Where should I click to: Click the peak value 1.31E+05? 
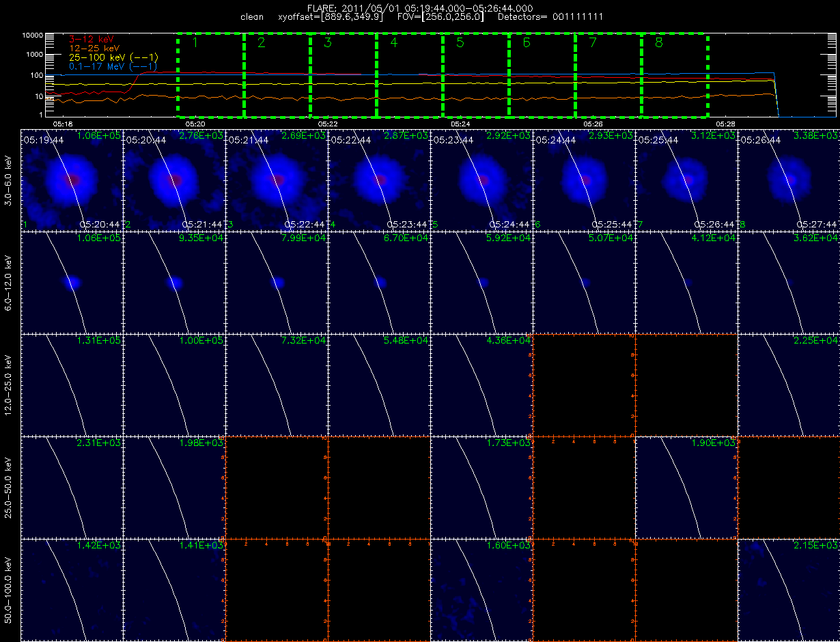pos(99,341)
